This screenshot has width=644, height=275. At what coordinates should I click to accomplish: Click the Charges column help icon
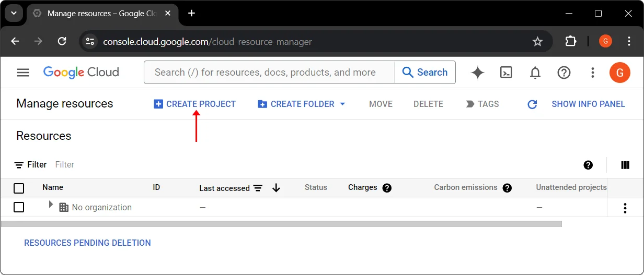click(x=387, y=188)
